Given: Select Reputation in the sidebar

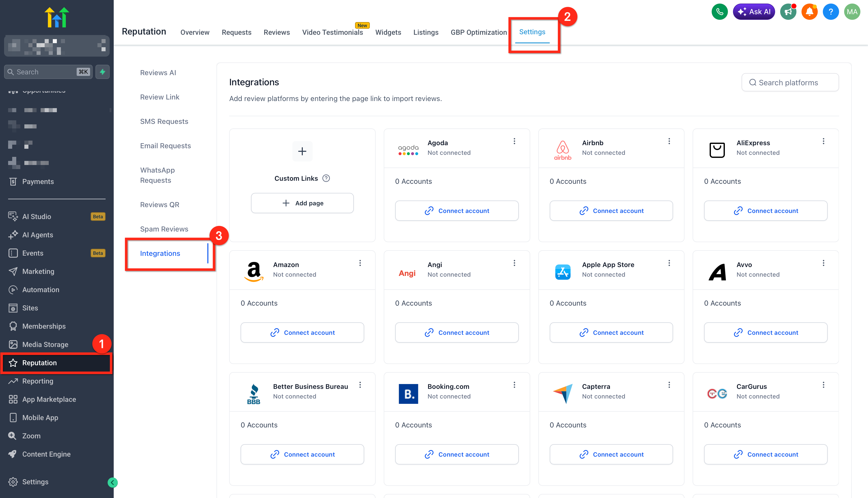Looking at the screenshot, I should click(x=57, y=363).
